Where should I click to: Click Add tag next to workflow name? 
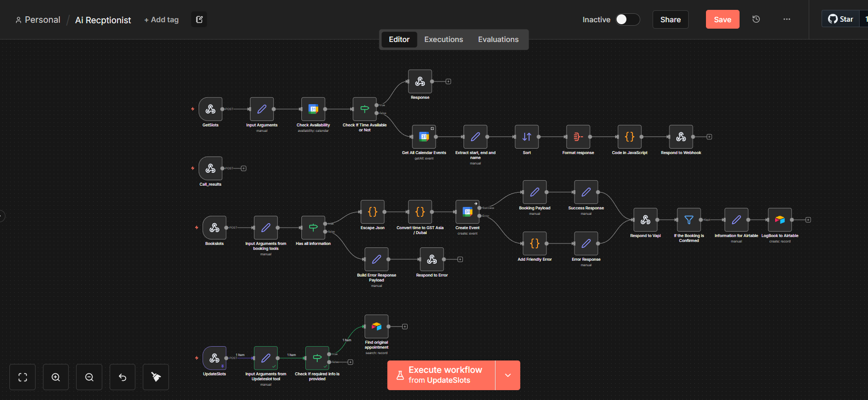point(162,20)
